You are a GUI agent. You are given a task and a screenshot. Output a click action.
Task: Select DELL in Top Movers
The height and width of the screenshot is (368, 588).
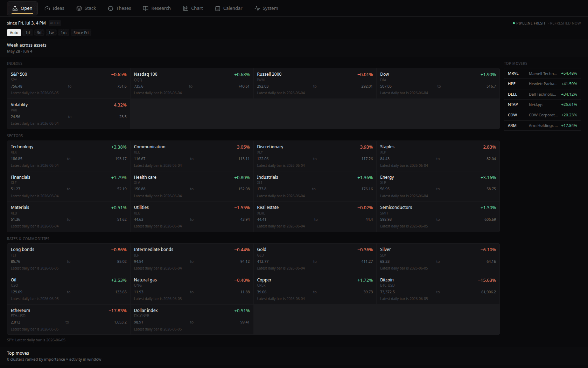(542, 94)
